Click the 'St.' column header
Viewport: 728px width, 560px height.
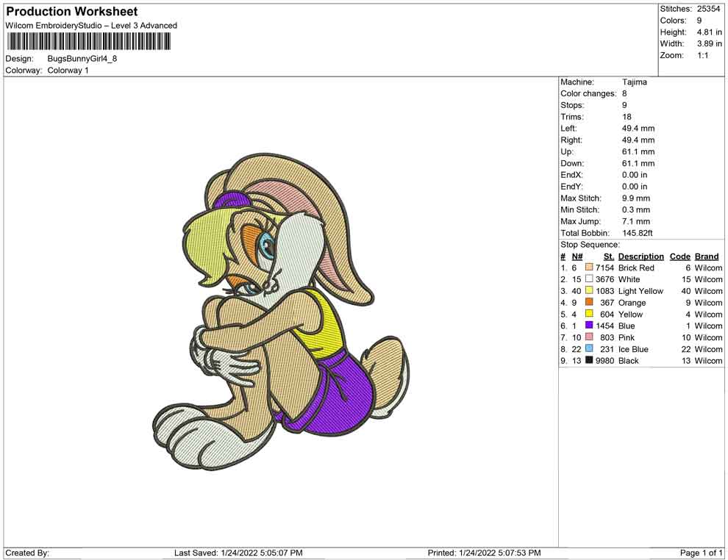tap(609, 256)
